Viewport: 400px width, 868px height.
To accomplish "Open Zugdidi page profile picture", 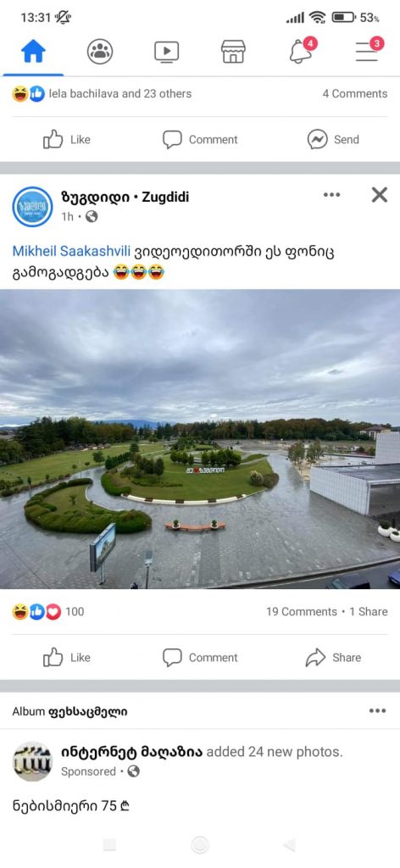I will coord(33,207).
